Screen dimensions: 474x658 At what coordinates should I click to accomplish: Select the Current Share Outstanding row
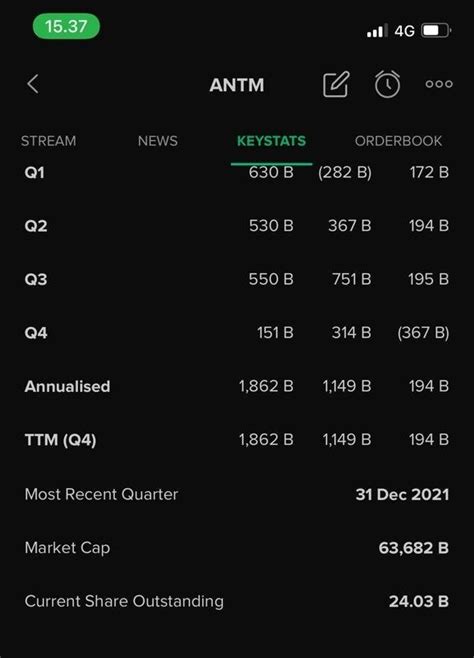237,601
